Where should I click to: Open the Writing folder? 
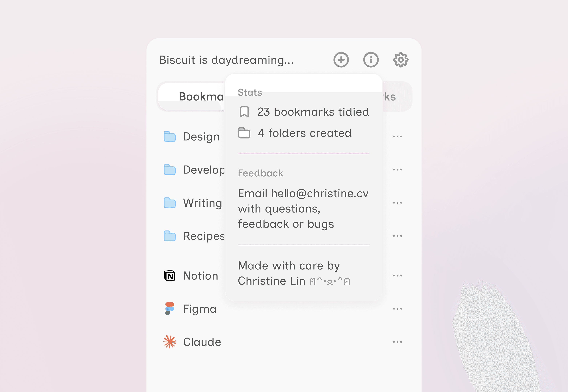[202, 203]
